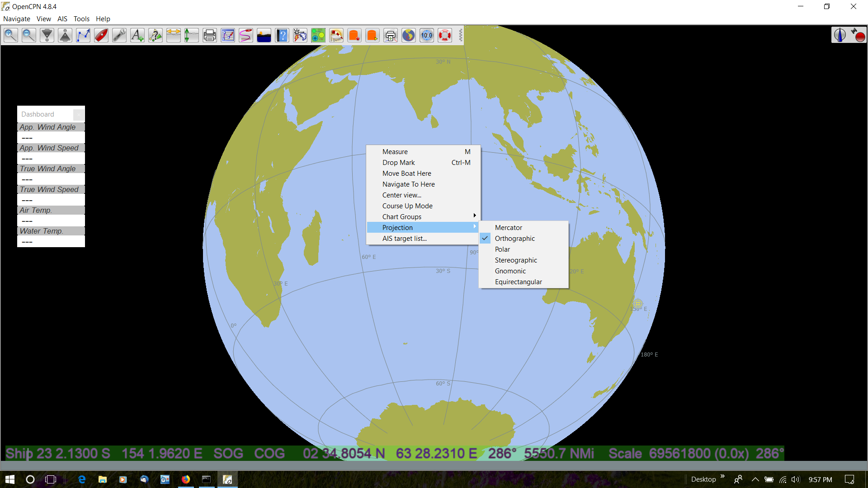
Task: Select Equirectangular projection option
Action: 518,281
